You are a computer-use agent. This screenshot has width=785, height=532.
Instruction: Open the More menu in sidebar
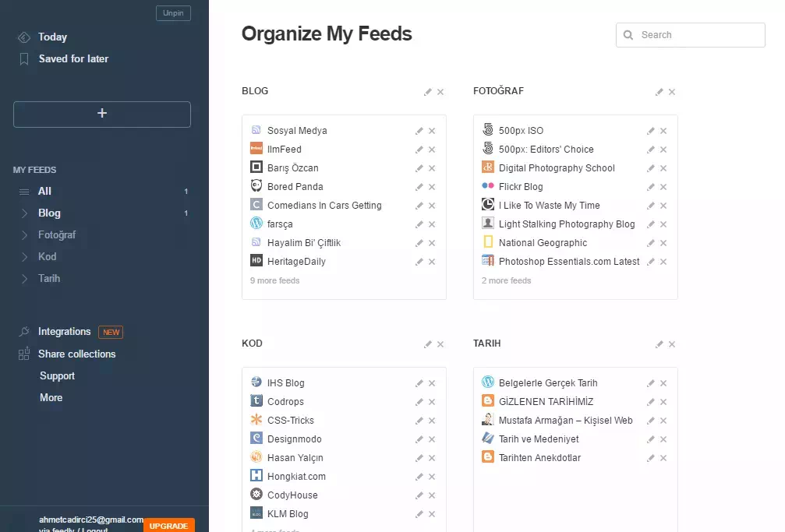pos(51,397)
